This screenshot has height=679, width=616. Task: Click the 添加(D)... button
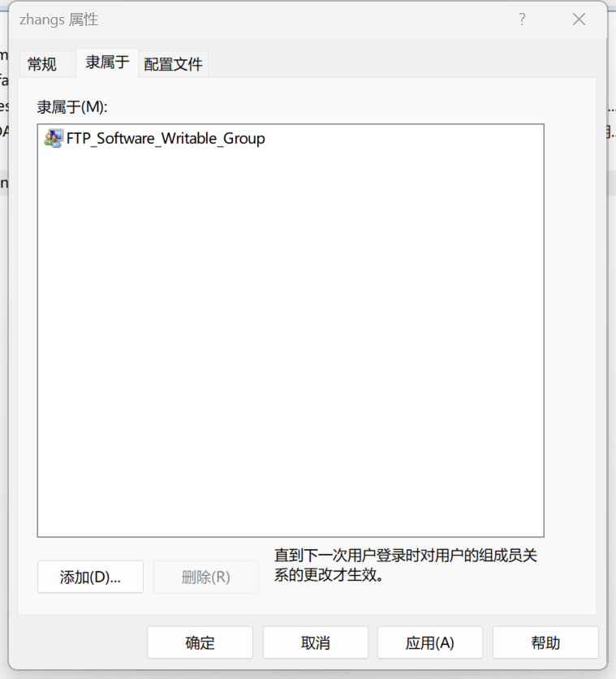[90, 577]
